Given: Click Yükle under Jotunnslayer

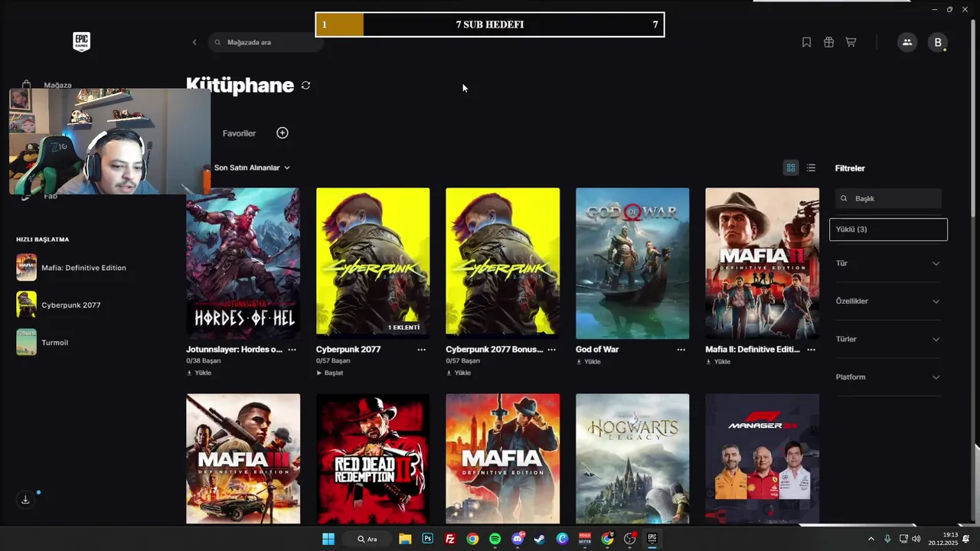Looking at the screenshot, I should point(199,373).
